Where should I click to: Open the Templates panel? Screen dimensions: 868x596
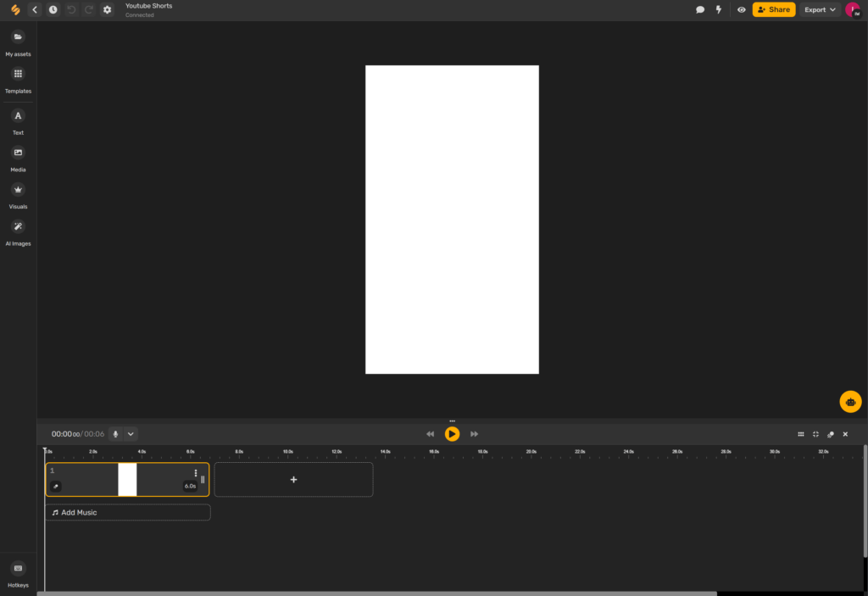point(19,81)
